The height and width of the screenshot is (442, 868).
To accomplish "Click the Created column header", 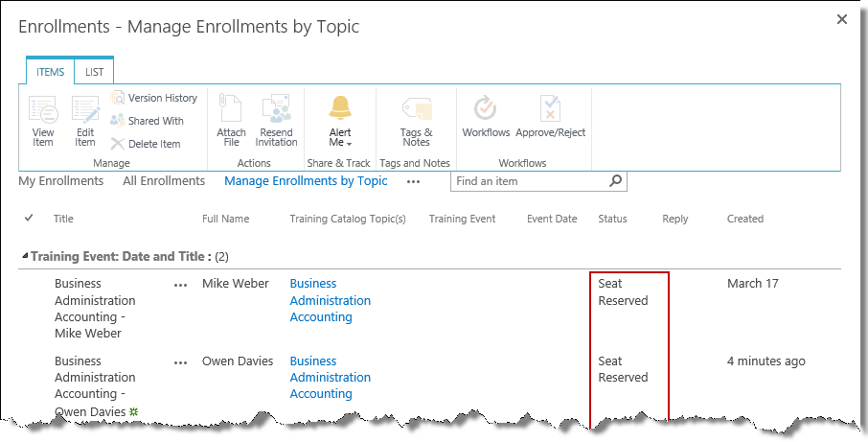I will [x=745, y=219].
